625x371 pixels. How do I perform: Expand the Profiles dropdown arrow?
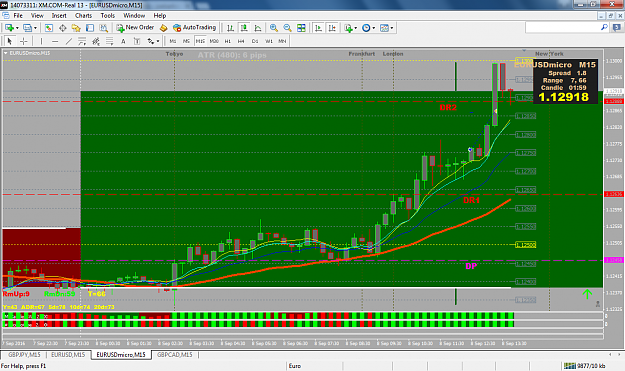coord(35,28)
